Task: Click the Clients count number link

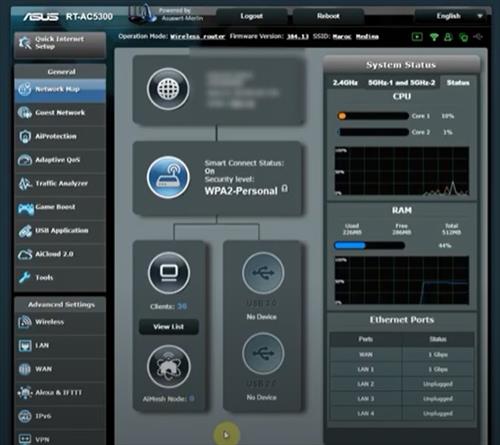Action: coord(182,306)
